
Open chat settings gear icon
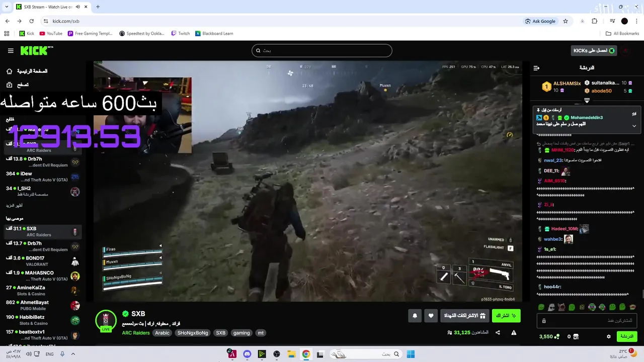(608, 336)
